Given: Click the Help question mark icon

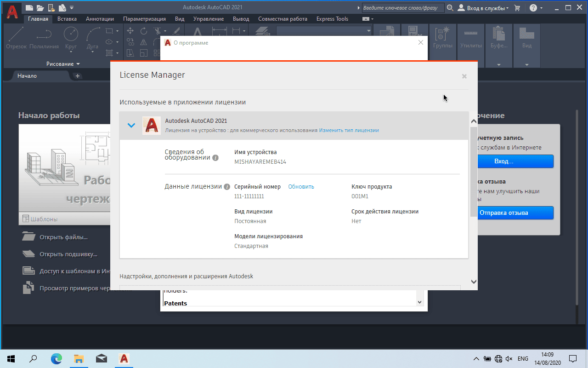Looking at the screenshot, I should pos(533,8).
